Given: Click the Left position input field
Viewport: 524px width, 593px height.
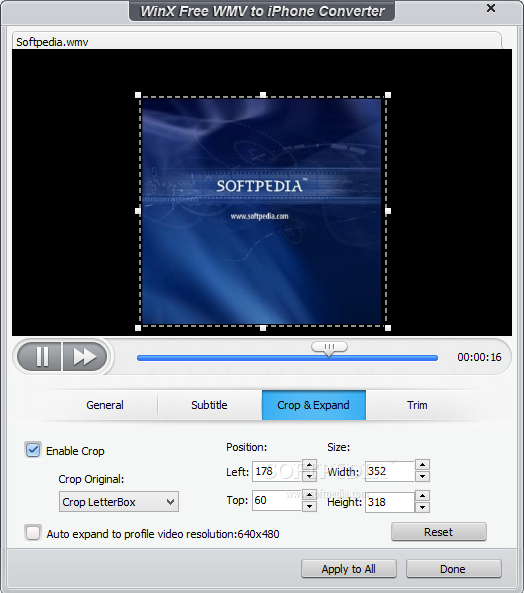Looking at the screenshot, I should [277, 471].
